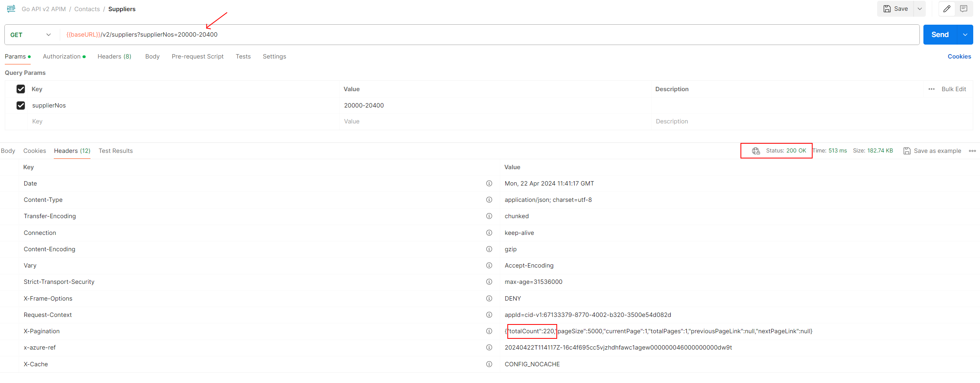Click the info icon for Content-Type header
This screenshot has height=383, width=980.
click(x=489, y=200)
